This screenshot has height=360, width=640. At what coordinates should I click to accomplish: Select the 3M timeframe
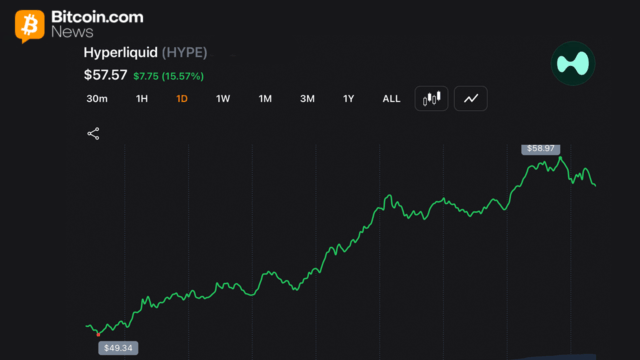click(307, 99)
